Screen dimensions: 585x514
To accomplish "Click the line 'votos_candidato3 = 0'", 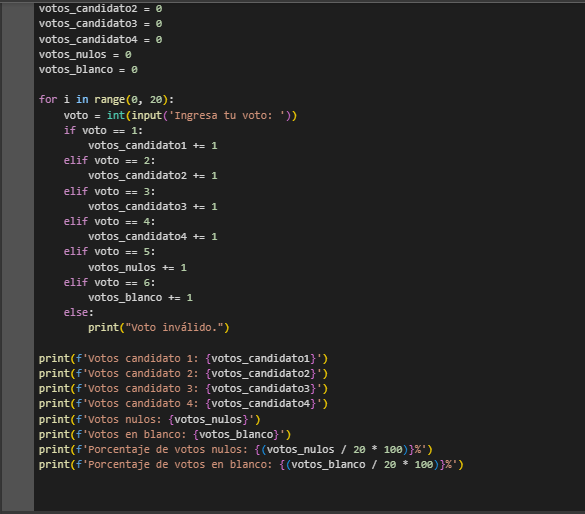I will coord(100,24).
